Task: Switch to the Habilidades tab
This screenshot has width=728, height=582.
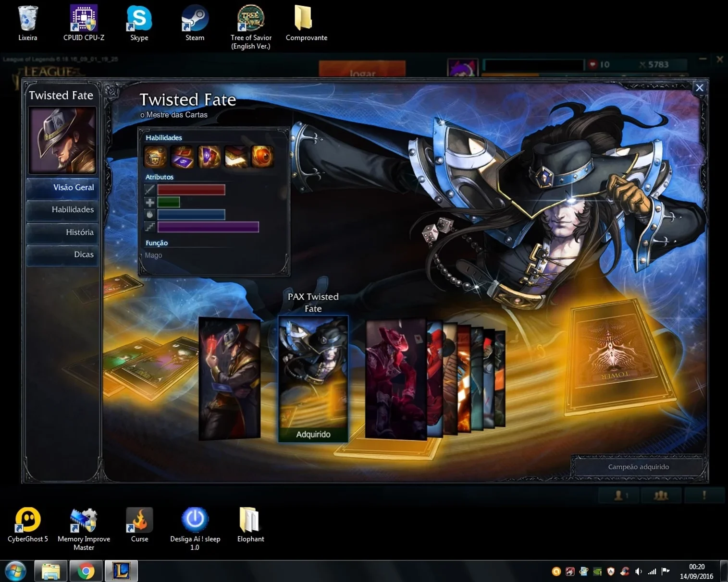Action: click(62, 210)
